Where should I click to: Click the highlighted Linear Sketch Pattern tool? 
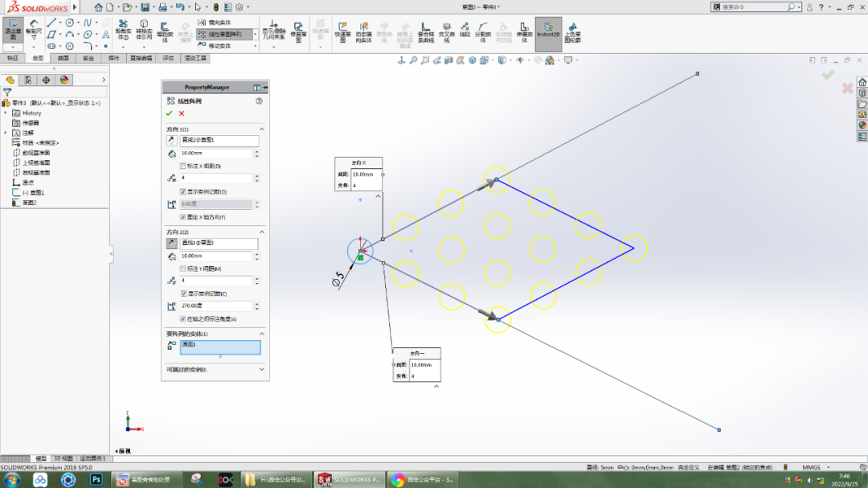tap(225, 35)
